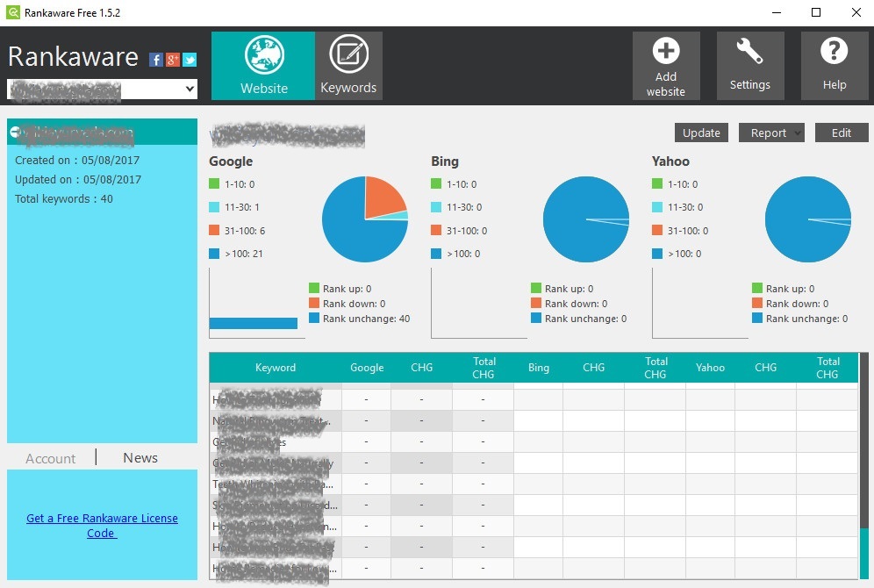This screenshot has height=588, width=874.
Task: Click the Google column header in the table
Action: coord(367,368)
